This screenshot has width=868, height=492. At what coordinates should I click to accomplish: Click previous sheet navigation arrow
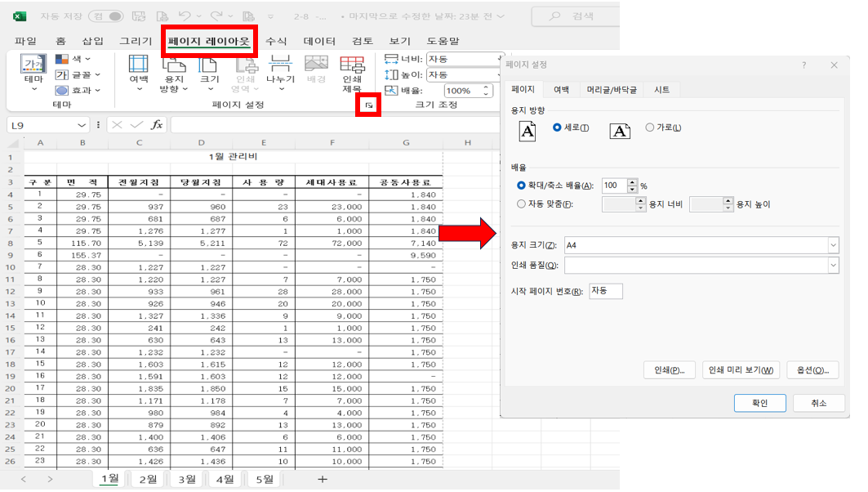(23, 479)
